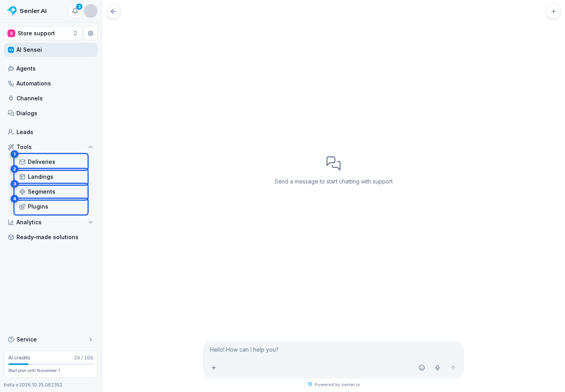Open Automations section
The image size is (565, 392).
click(51, 83)
